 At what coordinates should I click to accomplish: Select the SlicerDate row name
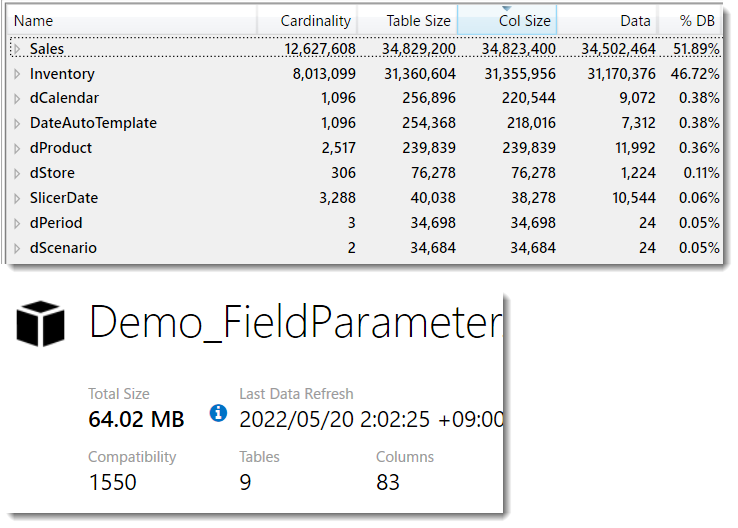point(64,198)
